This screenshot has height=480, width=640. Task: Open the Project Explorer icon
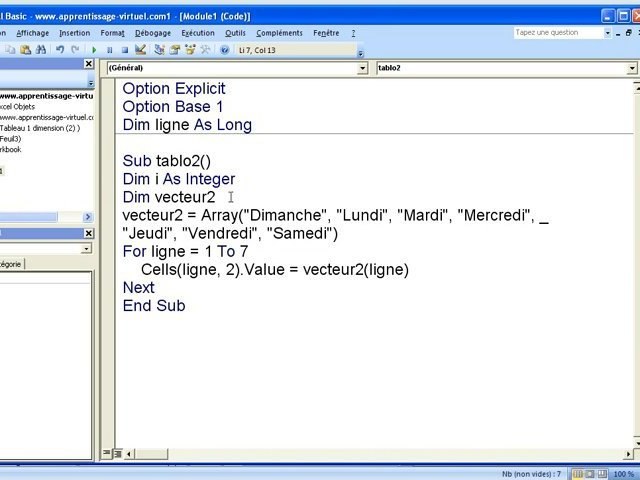coord(159,50)
